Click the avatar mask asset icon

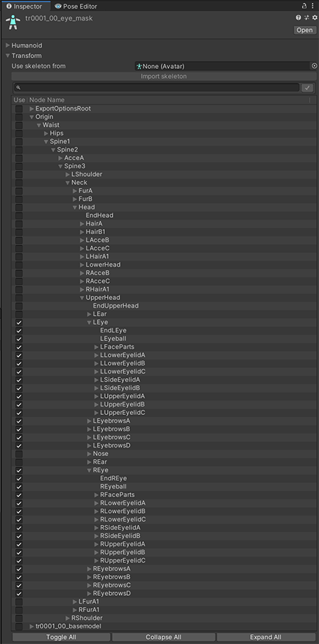13,22
